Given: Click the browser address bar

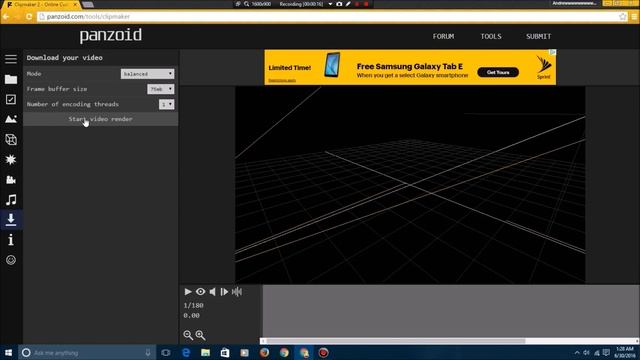Looking at the screenshot, I should 331,17.
